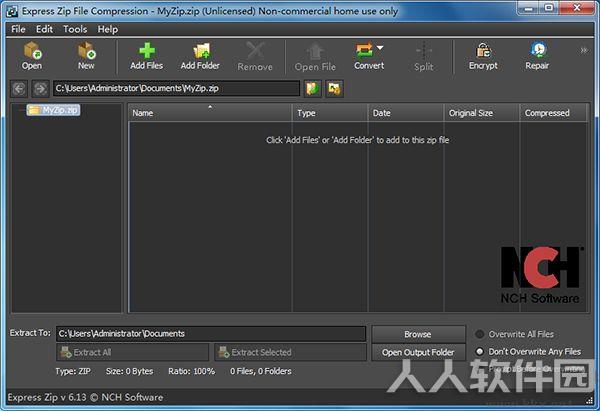Show more toolbar items via double chevron
This screenshot has width=600, height=411.
click(x=584, y=50)
